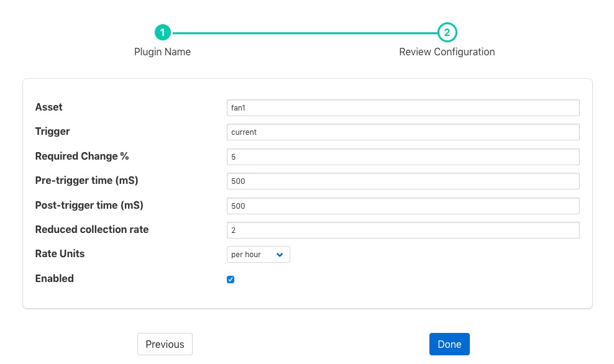The width and height of the screenshot is (614, 364).
Task: Focus the Trigger field containing current
Action: (403, 132)
